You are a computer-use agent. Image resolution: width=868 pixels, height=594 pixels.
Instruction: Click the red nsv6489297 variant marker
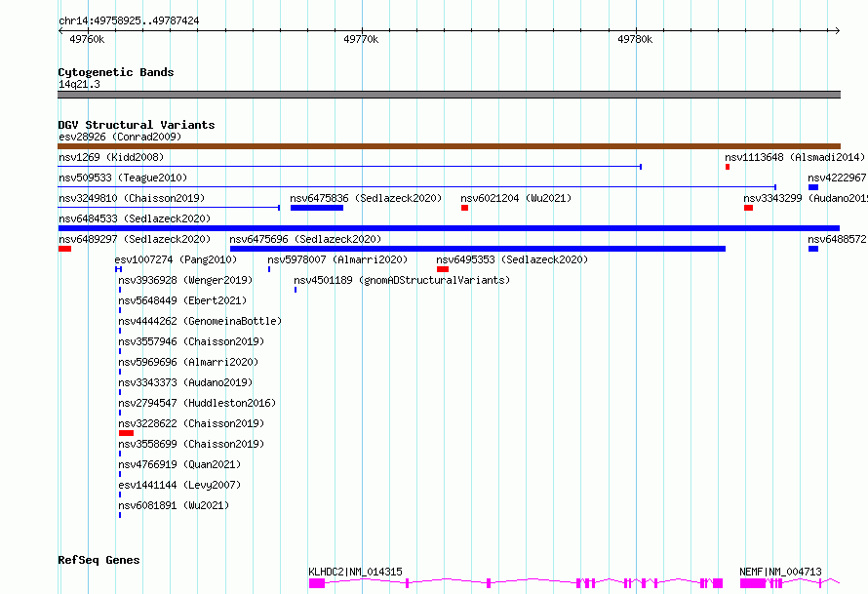pyautogui.click(x=64, y=249)
